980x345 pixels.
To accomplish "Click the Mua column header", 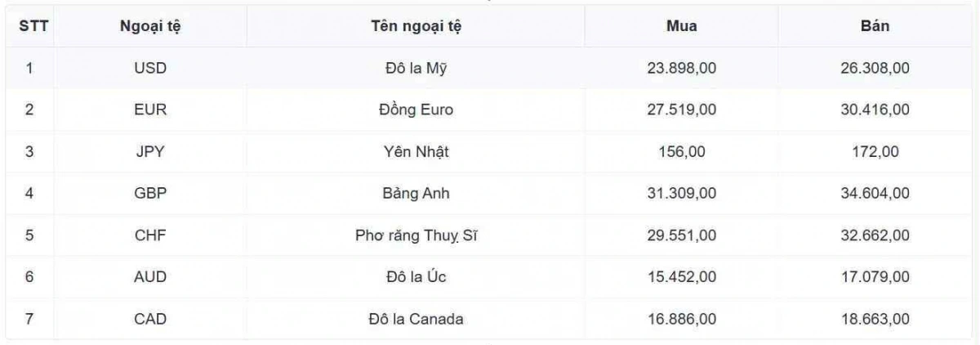I will point(681,26).
